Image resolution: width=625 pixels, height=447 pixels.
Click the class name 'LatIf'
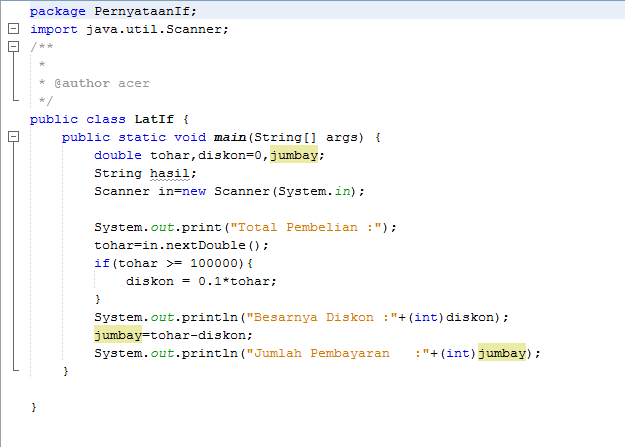tap(154, 119)
